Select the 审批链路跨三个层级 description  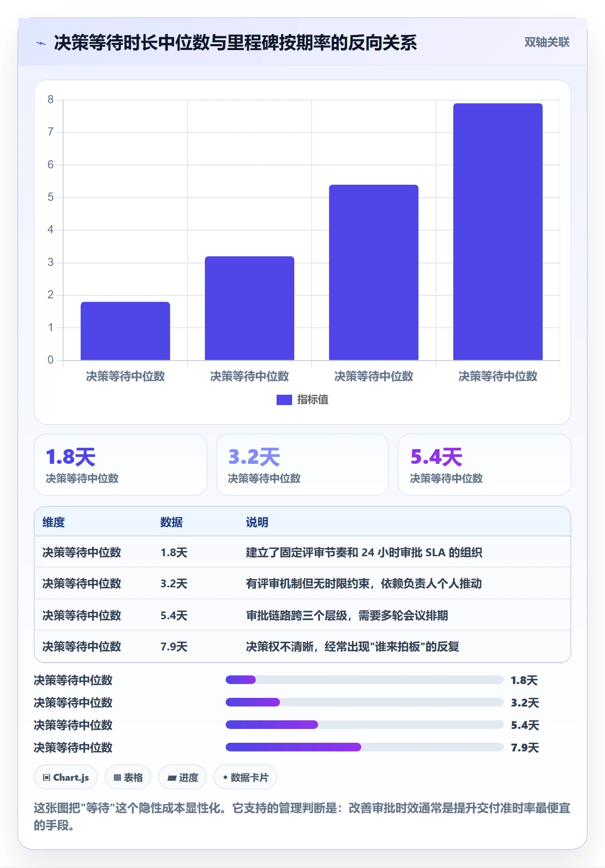(x=347, y=615)
